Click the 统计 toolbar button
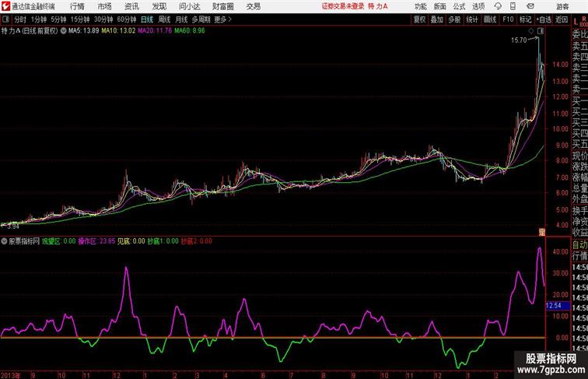 pos(472,19)
